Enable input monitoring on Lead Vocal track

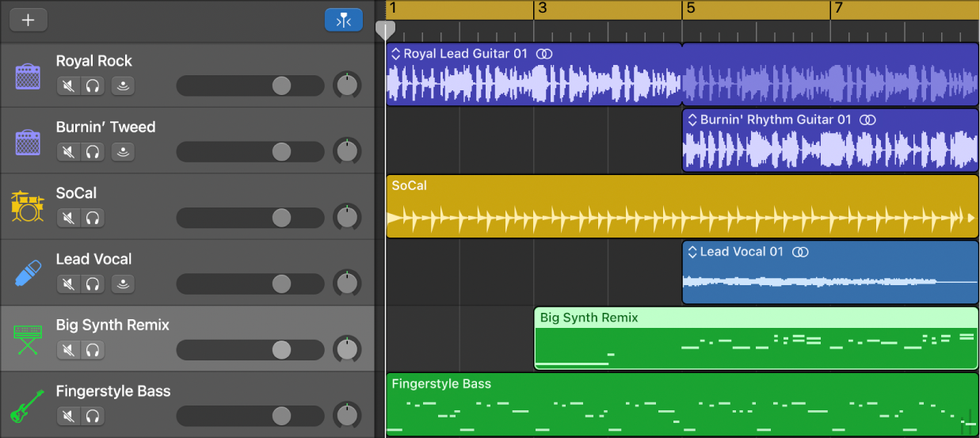click(x=122, y=284)
